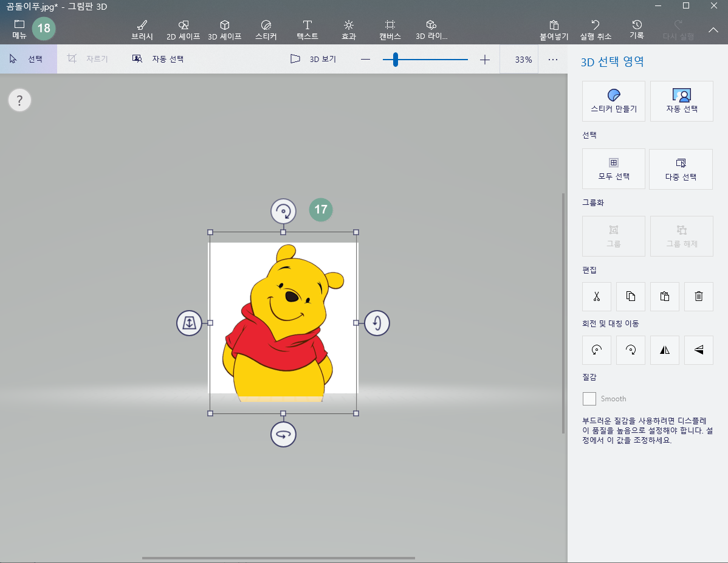The width and height of the screenshot is (728, 563).
Task: Click the Y-axis rotate handle right of image
Action: coord(377,323)
